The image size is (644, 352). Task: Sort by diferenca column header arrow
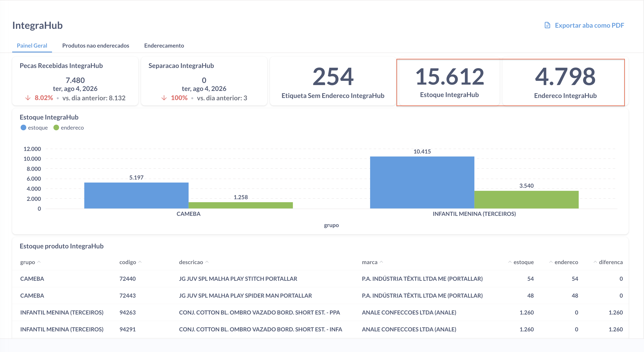coord(595,262)
